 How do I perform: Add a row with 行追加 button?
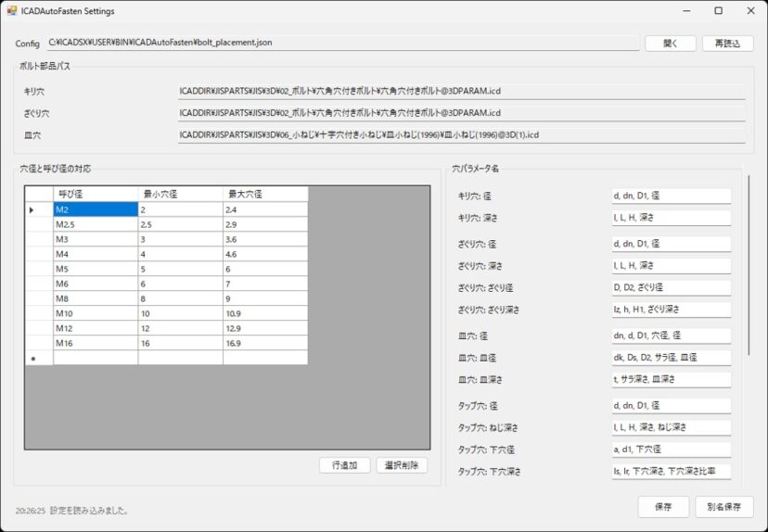344,465
